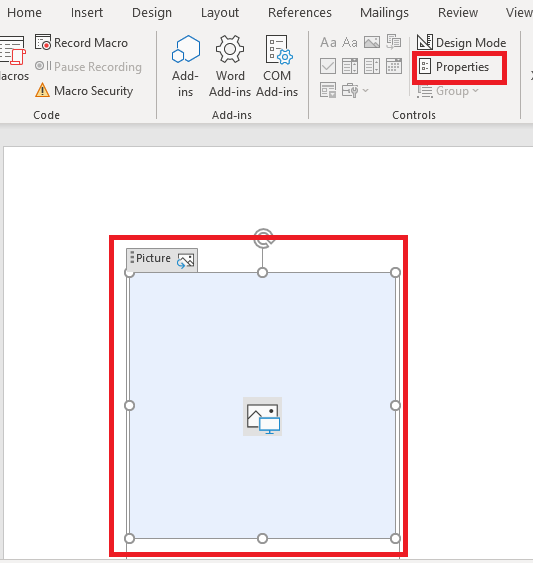Switch to the Layout tab
The image size is (533, 563).
coord(220,13)
